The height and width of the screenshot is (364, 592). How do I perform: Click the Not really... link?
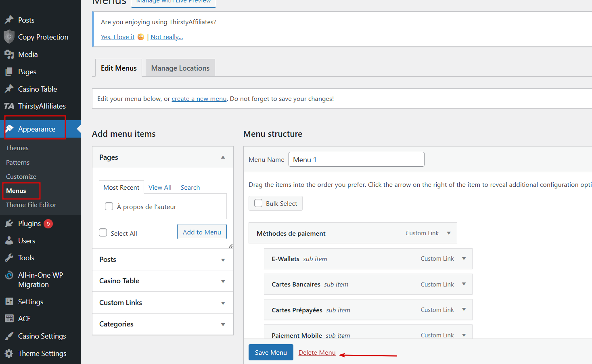click(x=167, y=37)
